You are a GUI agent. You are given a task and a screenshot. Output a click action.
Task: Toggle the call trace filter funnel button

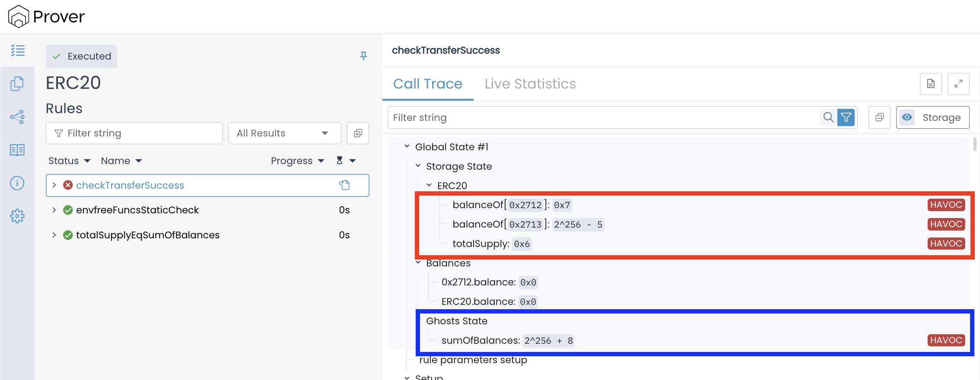(x=846, y=117)
